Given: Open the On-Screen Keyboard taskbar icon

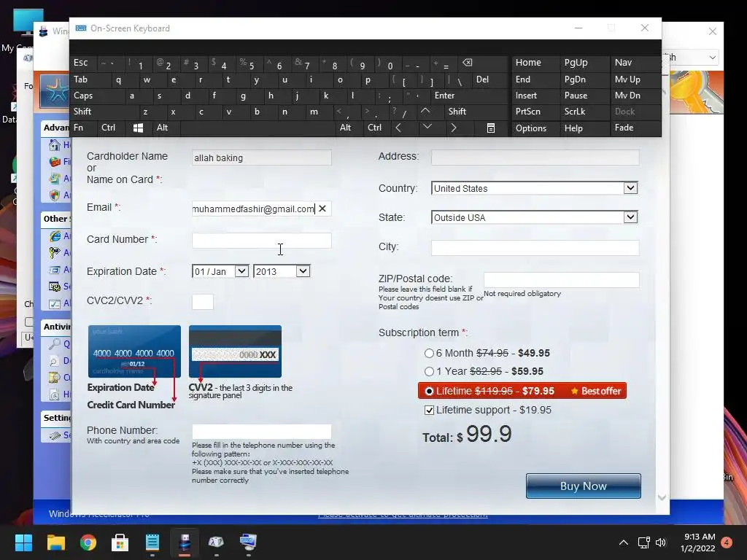Looking at the screenshot, I should tap(248, 542).
